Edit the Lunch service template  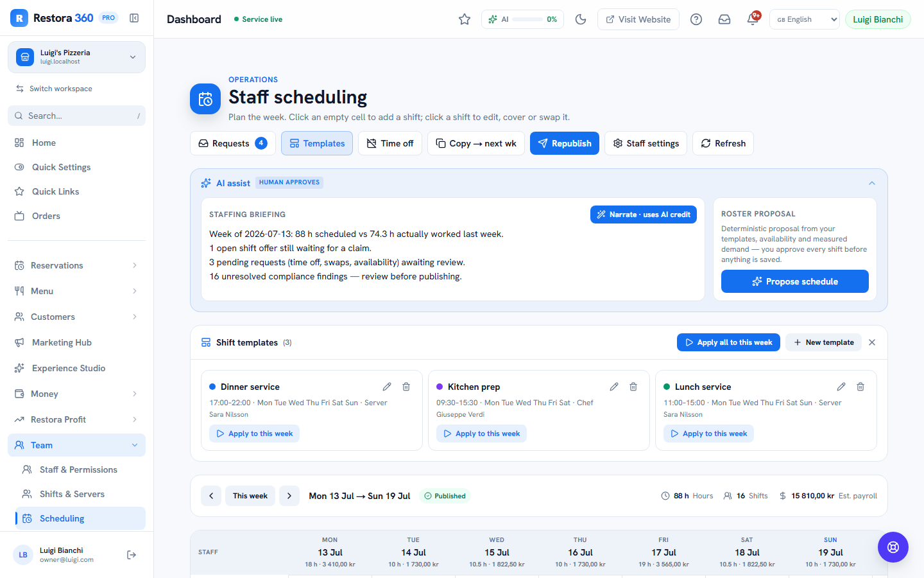pyautogui.click(x=841, y=387)
